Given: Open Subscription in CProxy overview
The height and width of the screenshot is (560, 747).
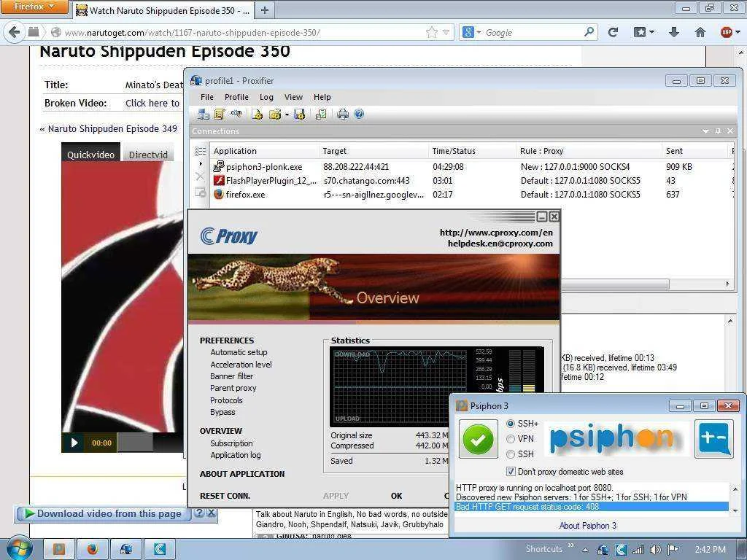Looking at the screenshot, I should pyautogui.click(x=231, y=443).
